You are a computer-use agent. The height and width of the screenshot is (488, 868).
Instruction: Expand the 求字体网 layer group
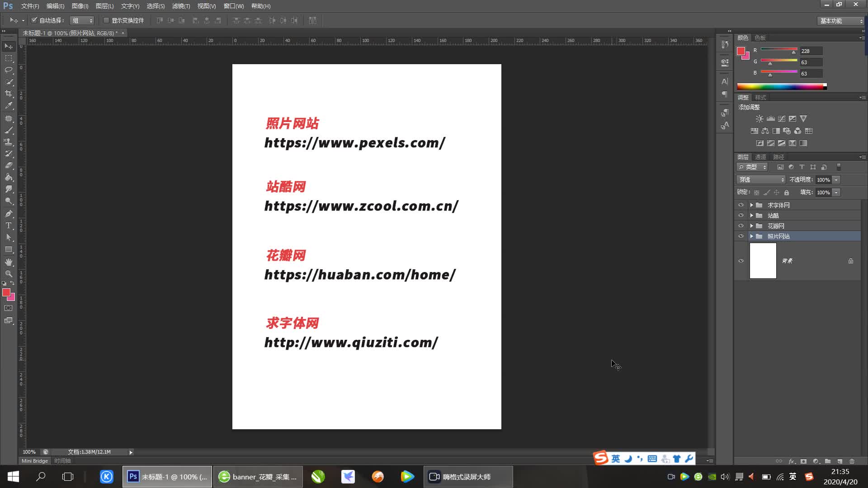(751, 205)
